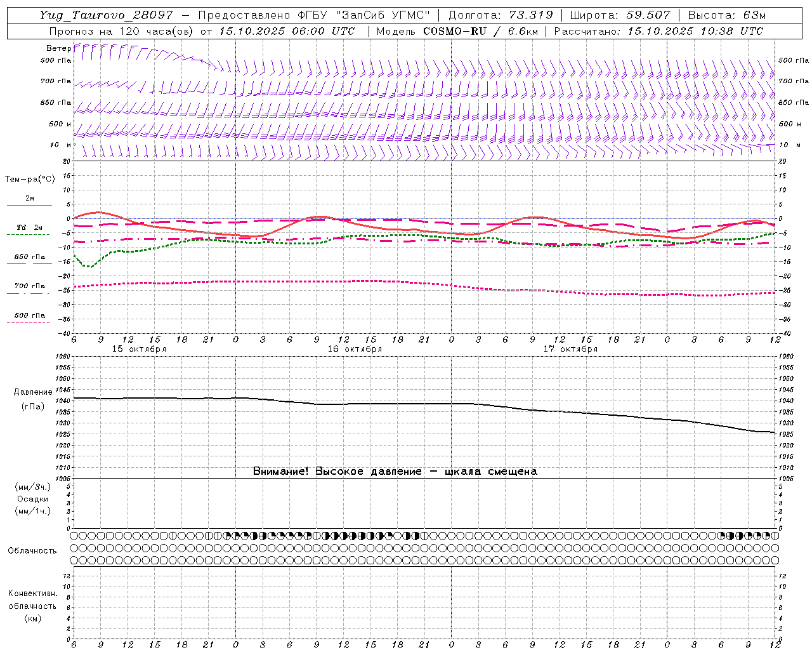812x650 pixels.
Task: Click the 700 гПа temperature legend entry
Action: 30,286
